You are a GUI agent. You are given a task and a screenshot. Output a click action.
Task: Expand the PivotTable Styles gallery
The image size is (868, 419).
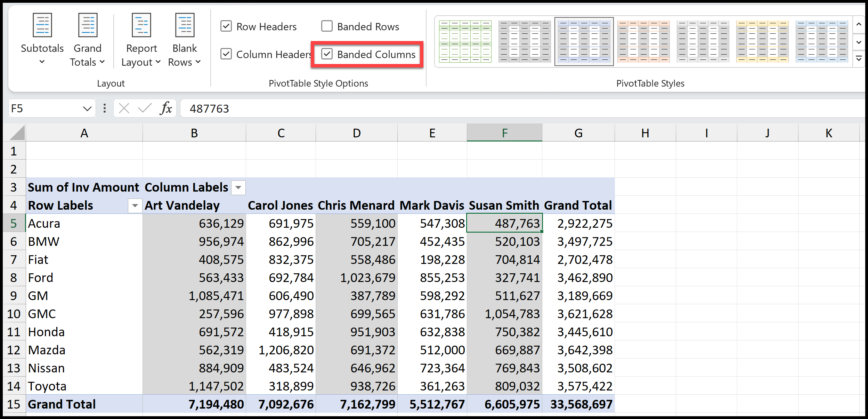click(859, 59)
